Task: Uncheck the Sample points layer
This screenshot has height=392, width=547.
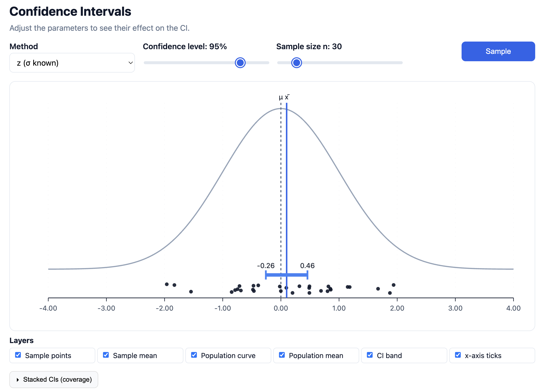Action: click(x=18, y=355)
